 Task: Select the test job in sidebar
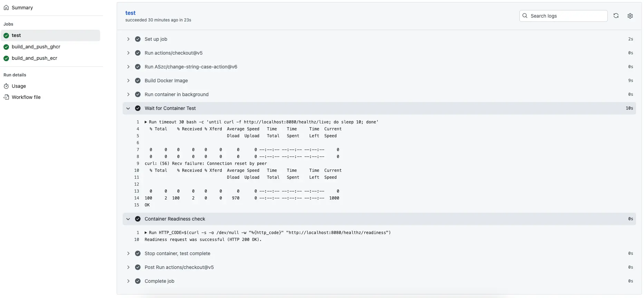[x=16, y=35]
